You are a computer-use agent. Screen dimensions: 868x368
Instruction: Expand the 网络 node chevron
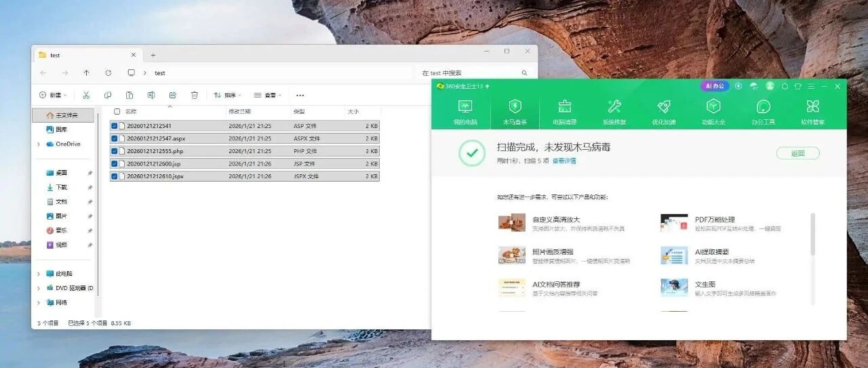tap(39, 302)
